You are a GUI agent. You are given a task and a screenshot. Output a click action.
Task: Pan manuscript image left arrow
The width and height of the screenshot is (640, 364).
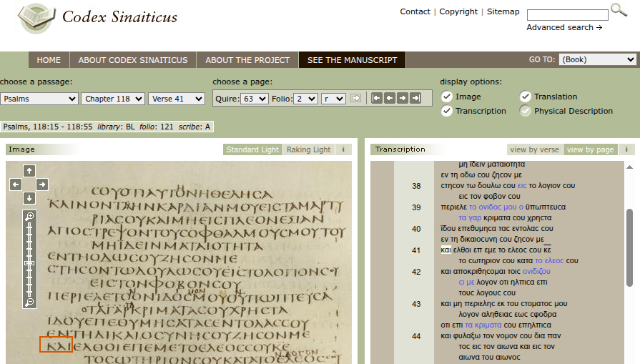(16, 185)
